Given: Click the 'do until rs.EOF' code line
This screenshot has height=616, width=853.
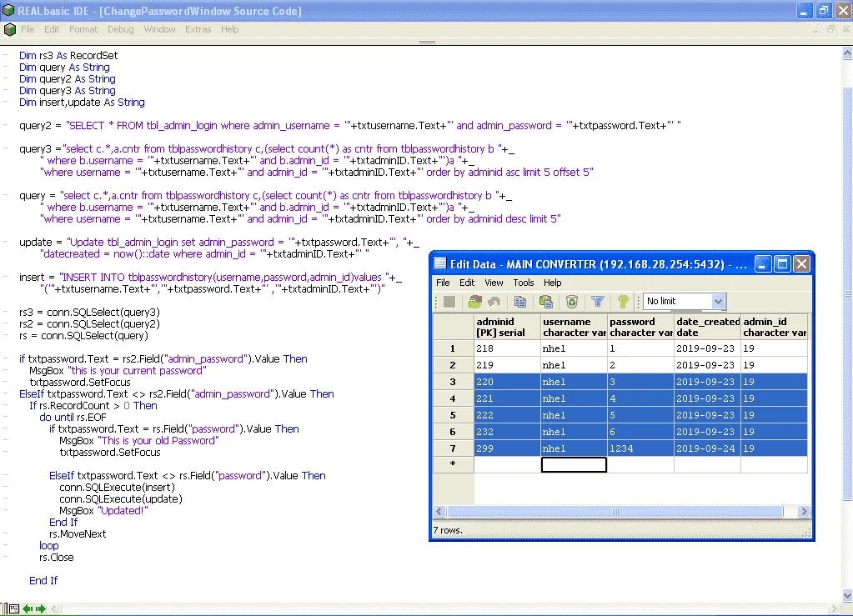Looking at the screenshot, I should point(73,417).
